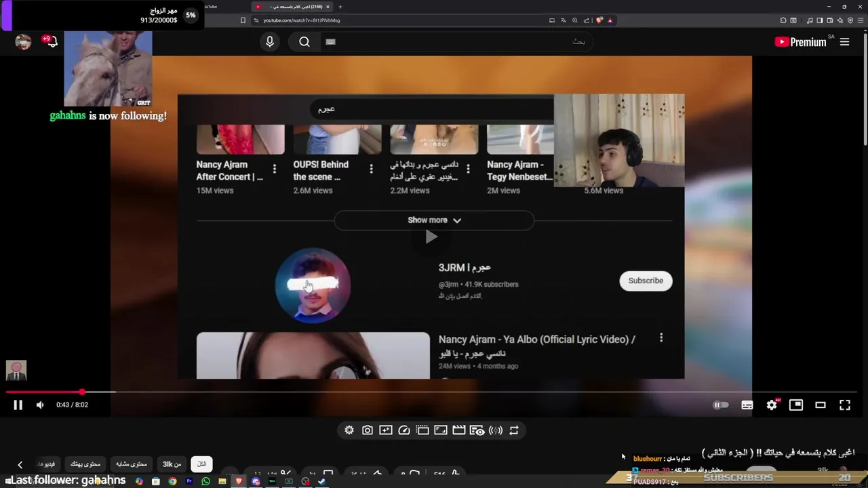This screenshot has height=488, width=868.
Task: Subscribe to the 3JRM channel
Action: [646, 281]
